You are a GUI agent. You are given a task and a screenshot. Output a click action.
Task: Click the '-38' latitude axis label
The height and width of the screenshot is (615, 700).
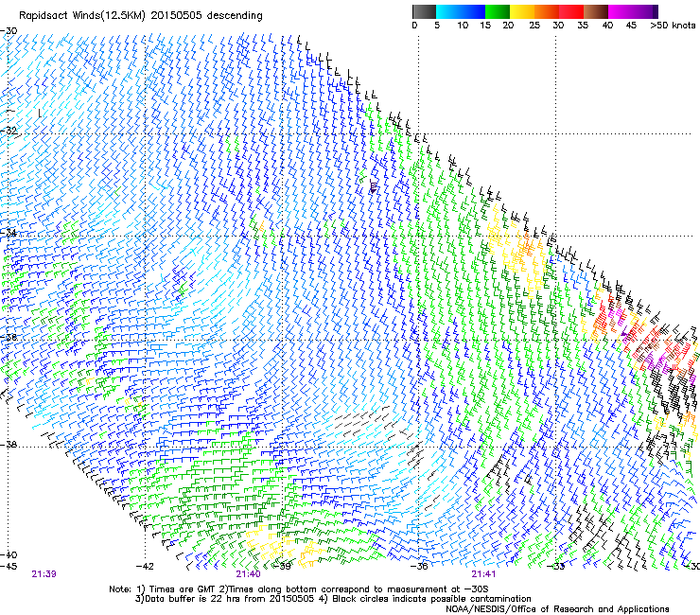pos(9,445)
